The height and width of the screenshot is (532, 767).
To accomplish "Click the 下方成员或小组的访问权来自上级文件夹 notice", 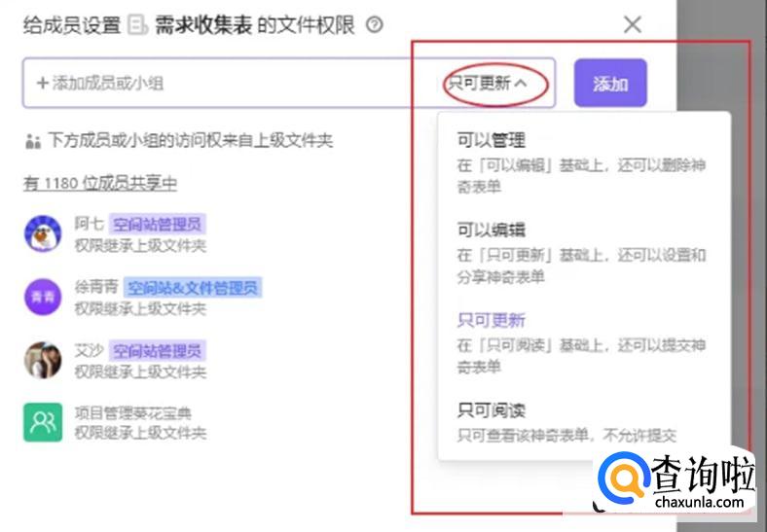I will coord(190,141).
